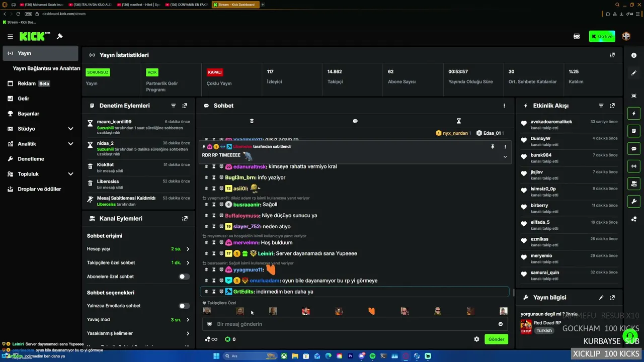Open Denetleme in sidebar

[40, 159]
